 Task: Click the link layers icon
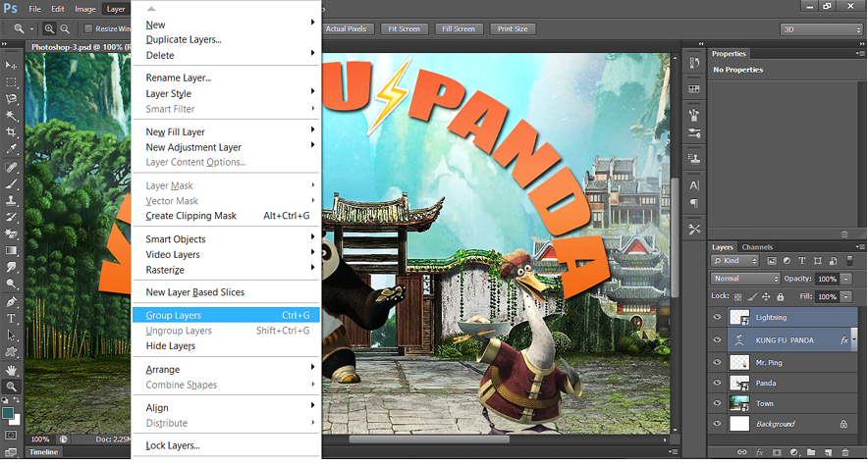[x=741, y=452]
